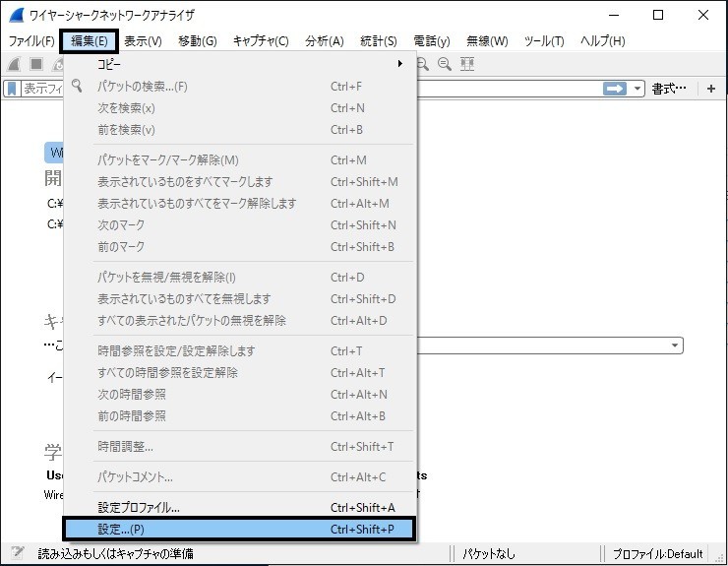Select 次のマーク menu entry
Viewport: 728px width, 566px height.
[240, 224]
